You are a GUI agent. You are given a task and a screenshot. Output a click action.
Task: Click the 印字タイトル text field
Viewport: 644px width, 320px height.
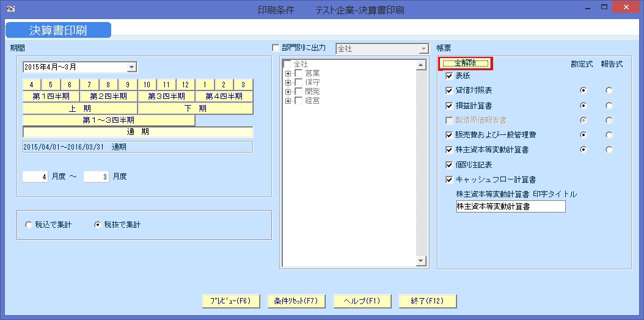[511, 206]
